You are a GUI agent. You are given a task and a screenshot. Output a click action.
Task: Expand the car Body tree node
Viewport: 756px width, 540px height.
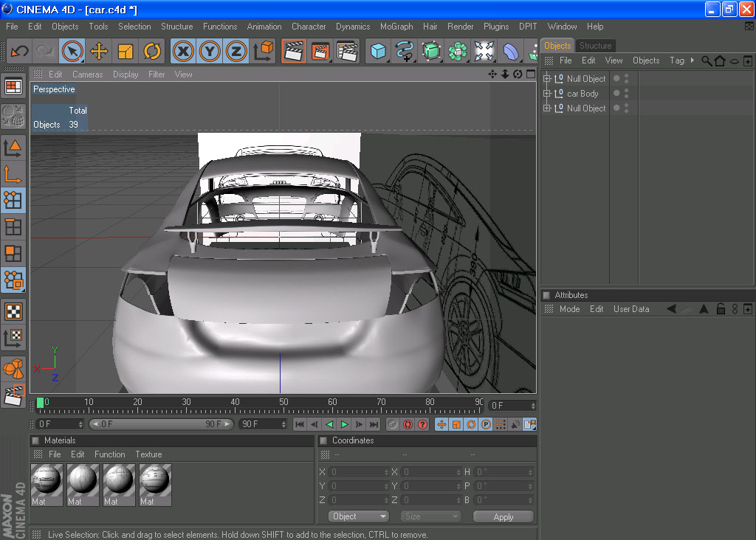click(547, 94)
